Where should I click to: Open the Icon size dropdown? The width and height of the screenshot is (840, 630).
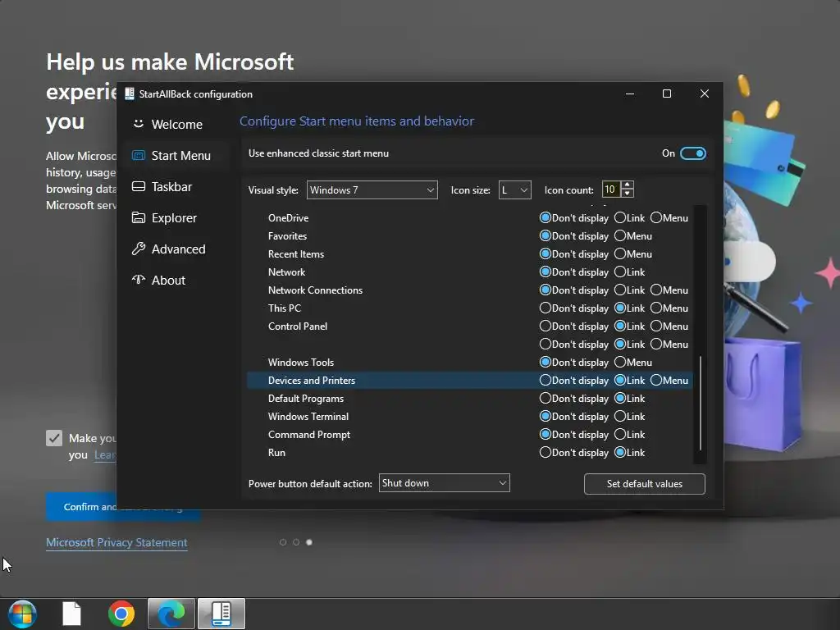click(514, 189)
